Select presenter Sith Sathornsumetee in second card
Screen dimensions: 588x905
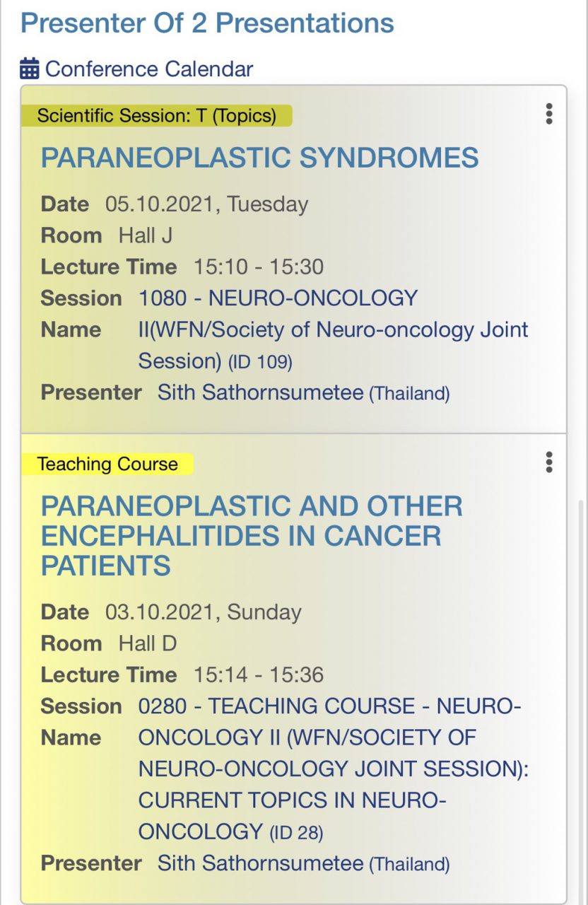260,863
